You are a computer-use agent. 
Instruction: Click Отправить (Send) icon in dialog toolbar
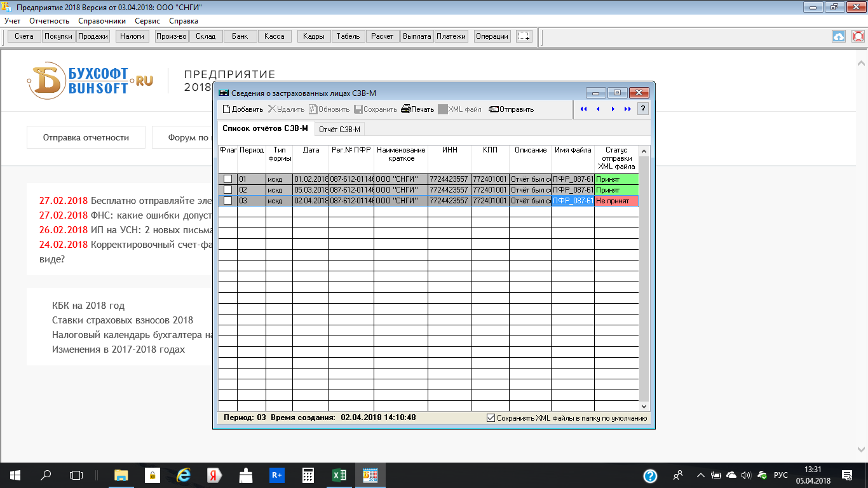coord(494,109)
